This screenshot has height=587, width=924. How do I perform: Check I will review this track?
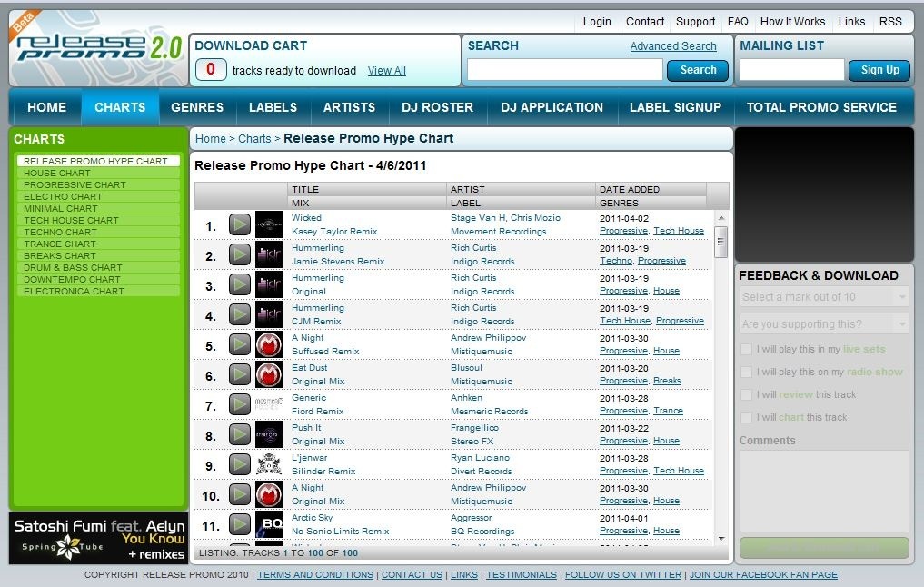[746, 394]
